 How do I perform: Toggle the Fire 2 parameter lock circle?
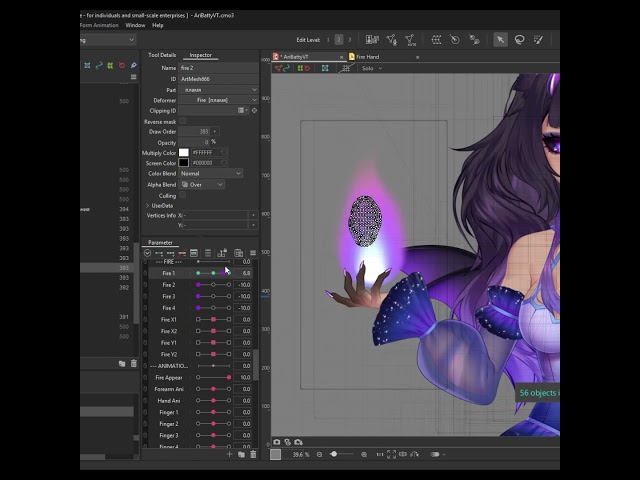click(x=145, y=285)
